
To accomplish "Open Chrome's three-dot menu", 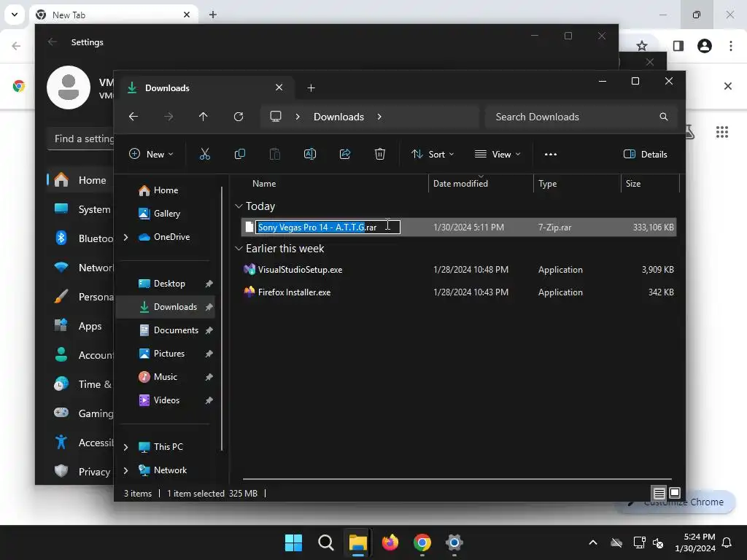I will pos(731,46).
